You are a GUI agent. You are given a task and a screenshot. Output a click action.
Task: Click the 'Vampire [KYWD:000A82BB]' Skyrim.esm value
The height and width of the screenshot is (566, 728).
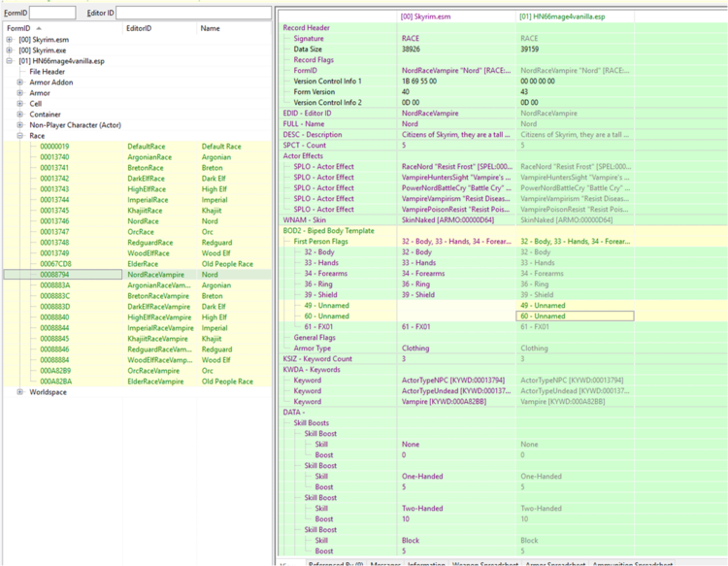(x=444, y=402)
